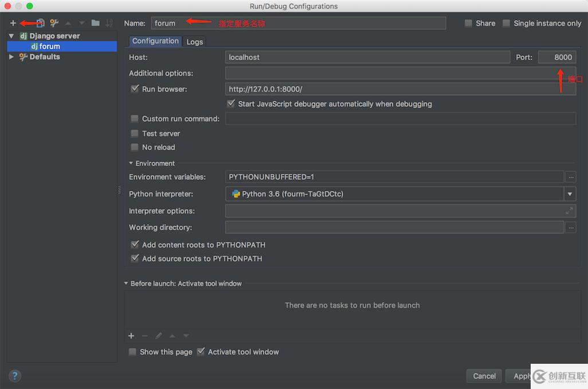Browse for the working directory
This screenshot has width=588, height=389.
[x=570, y=227]
